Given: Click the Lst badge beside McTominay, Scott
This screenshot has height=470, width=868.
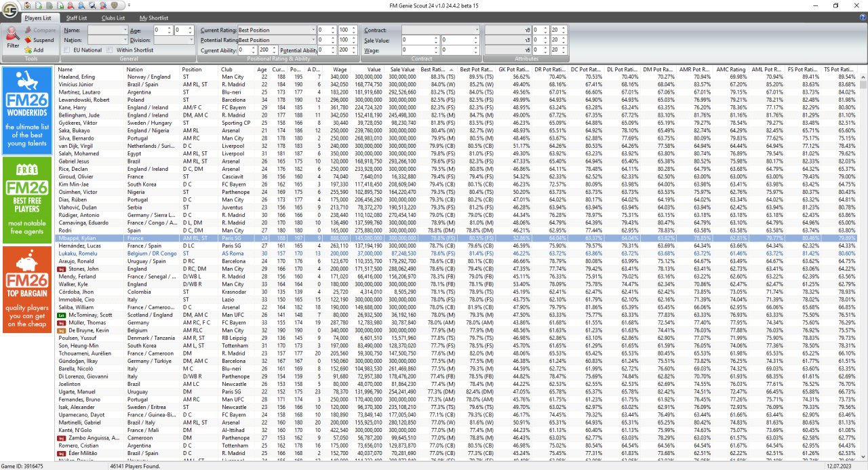Looking at the screenshot, I should click(60, 315).
